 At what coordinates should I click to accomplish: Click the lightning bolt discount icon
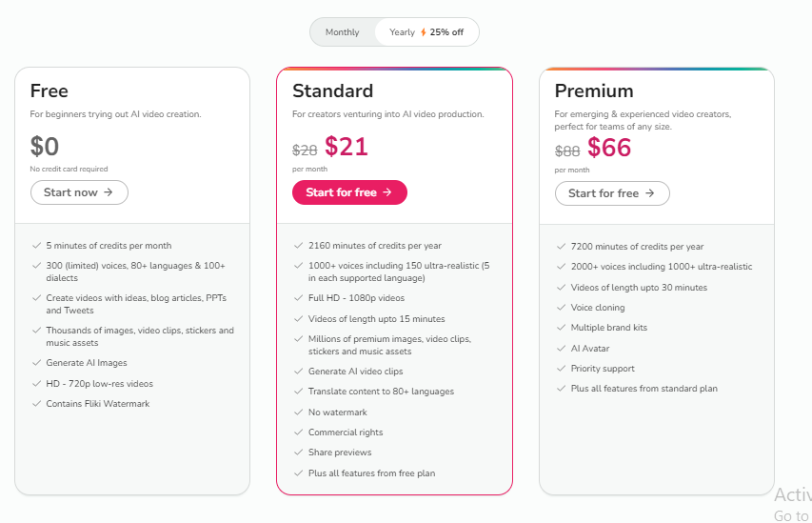tap(423, 32)
